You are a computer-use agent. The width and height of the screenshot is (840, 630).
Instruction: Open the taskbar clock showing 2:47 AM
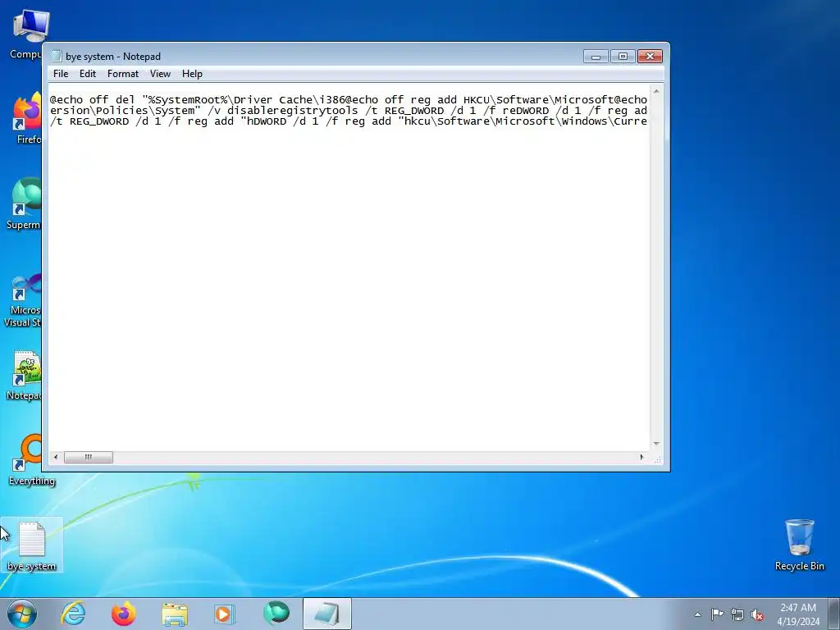point(798,614)
